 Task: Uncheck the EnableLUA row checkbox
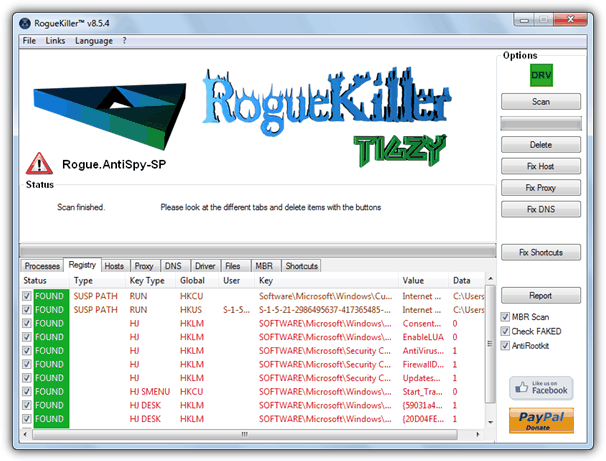click(27, 337)
